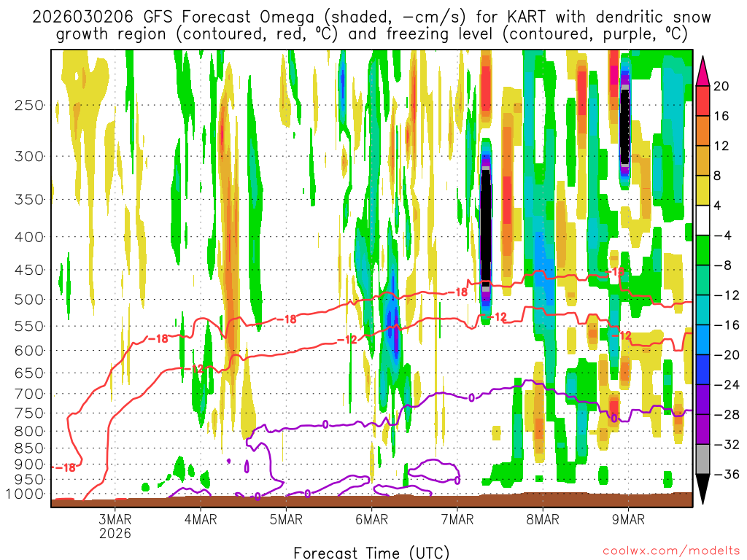The height and width of the screenshot is (560, 747).
Task: Click the chart title's second line
Action: pos(371,34)
